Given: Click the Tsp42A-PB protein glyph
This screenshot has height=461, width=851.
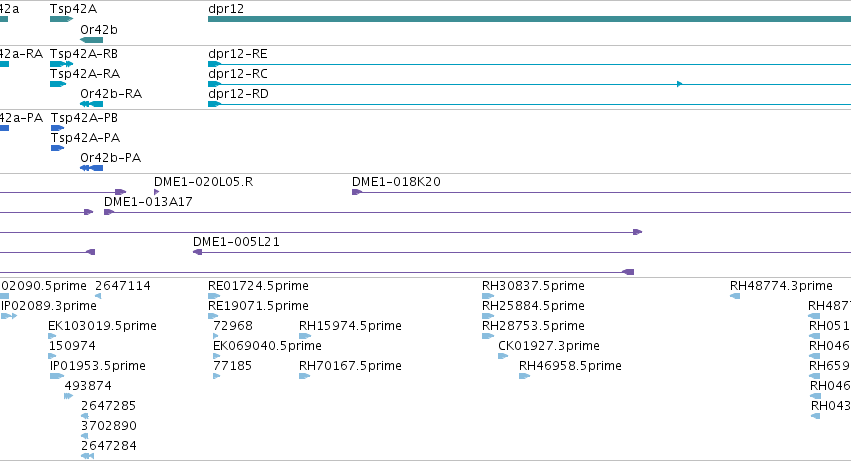Looking at the screenshot, I should coord(57,128).
